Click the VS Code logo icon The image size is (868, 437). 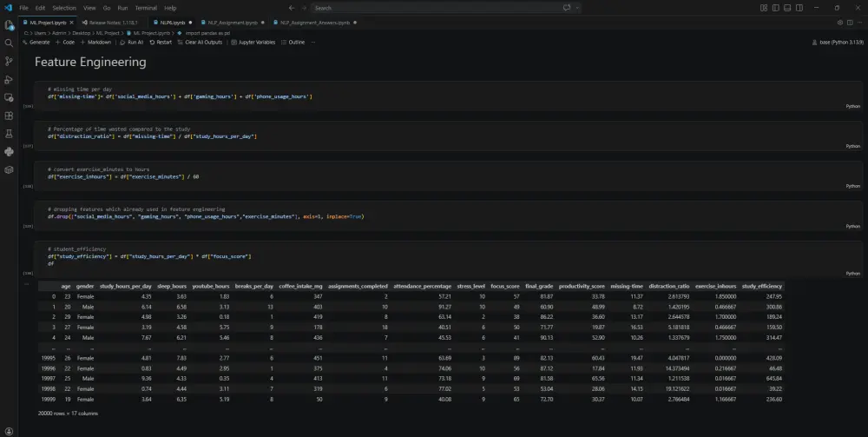pos(8,8)
